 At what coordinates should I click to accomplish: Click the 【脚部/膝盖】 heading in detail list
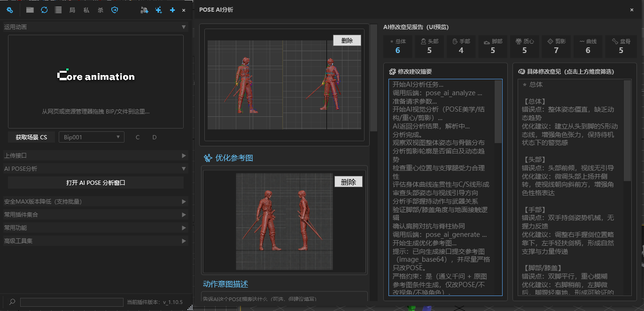pos(542,268)
